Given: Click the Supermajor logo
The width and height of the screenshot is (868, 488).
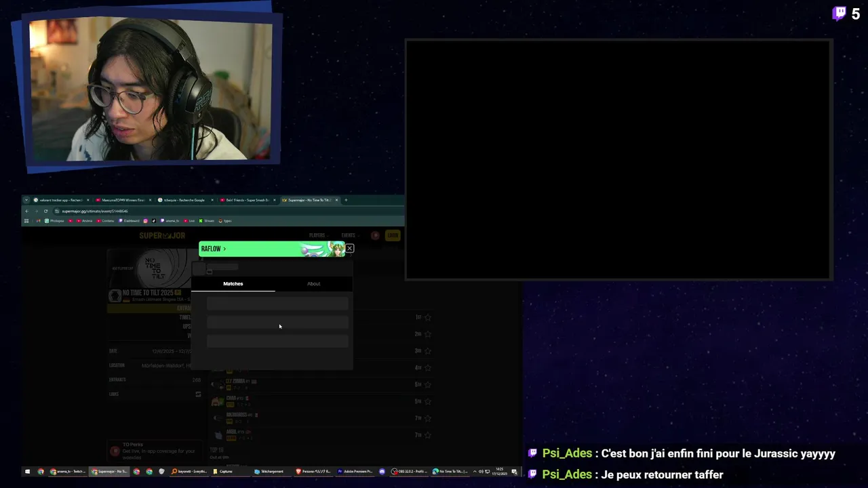Looking at the screenshot, I should coord(162,235).
